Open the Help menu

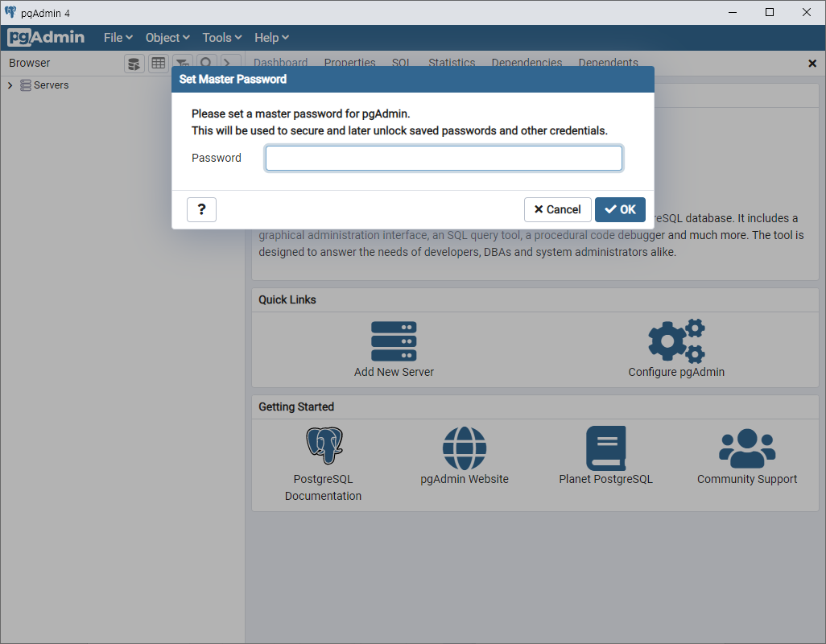click(271, 37)
